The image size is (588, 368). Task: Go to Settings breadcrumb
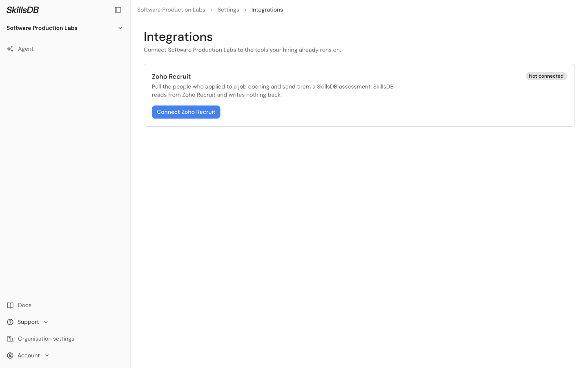tap(228, 10)
